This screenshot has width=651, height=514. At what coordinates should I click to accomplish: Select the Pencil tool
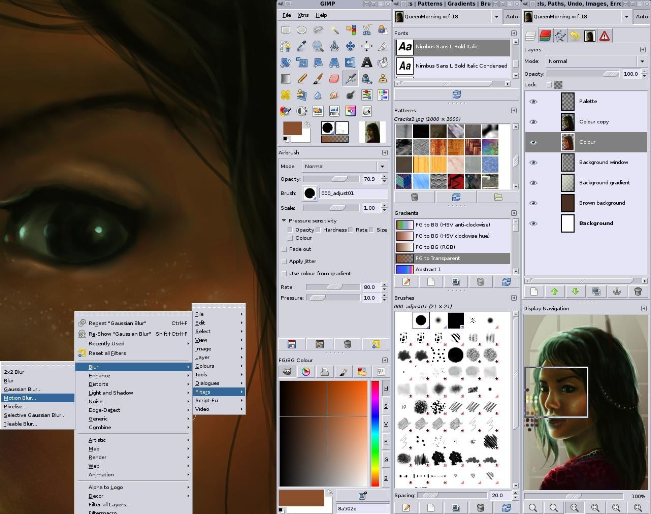302,78
